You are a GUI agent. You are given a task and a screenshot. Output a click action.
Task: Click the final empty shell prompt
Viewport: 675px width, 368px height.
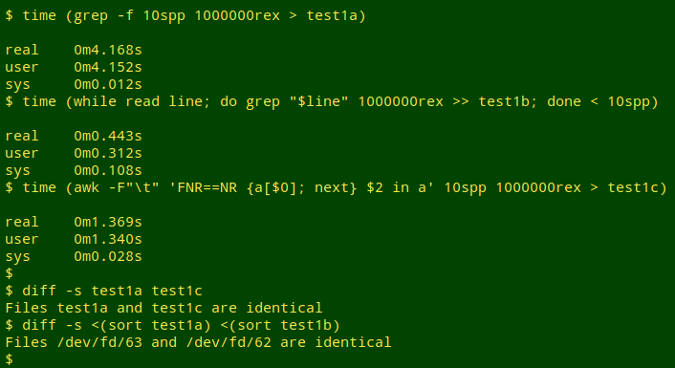pos(9,359)
